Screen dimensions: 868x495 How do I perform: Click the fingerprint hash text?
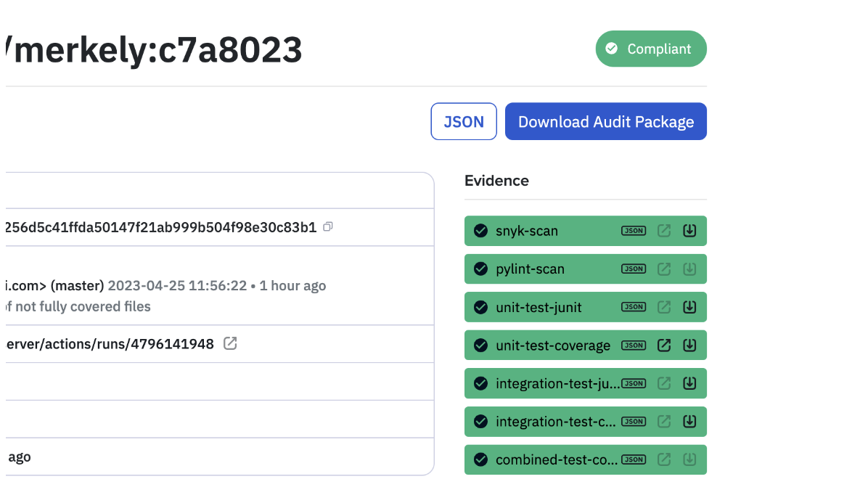pyautogui.click(x=160, y=228)
